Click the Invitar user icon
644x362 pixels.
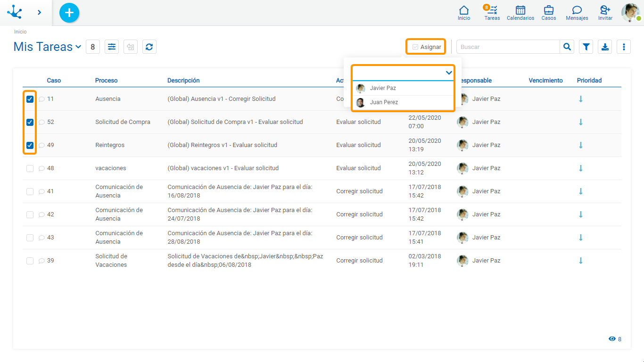point(605,10)
